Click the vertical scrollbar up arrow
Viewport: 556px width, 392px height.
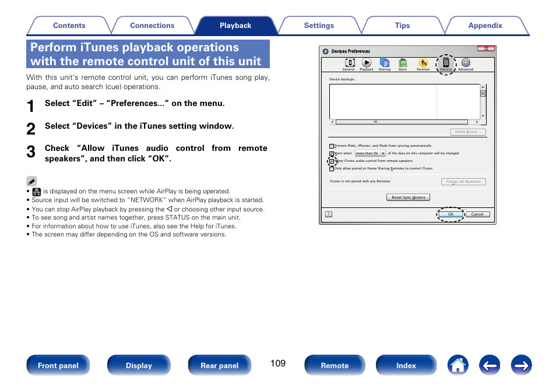point(483,87)
